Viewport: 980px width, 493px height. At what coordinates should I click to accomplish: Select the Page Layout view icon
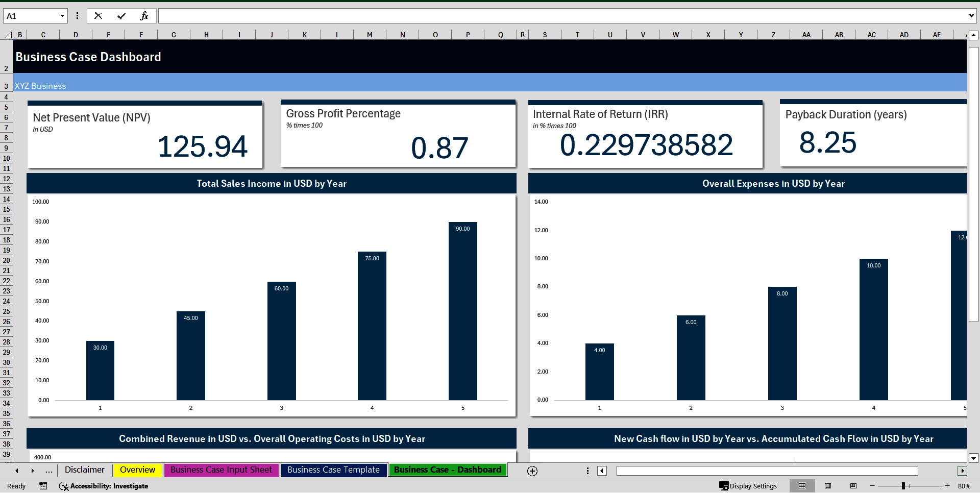coord(827,486)
